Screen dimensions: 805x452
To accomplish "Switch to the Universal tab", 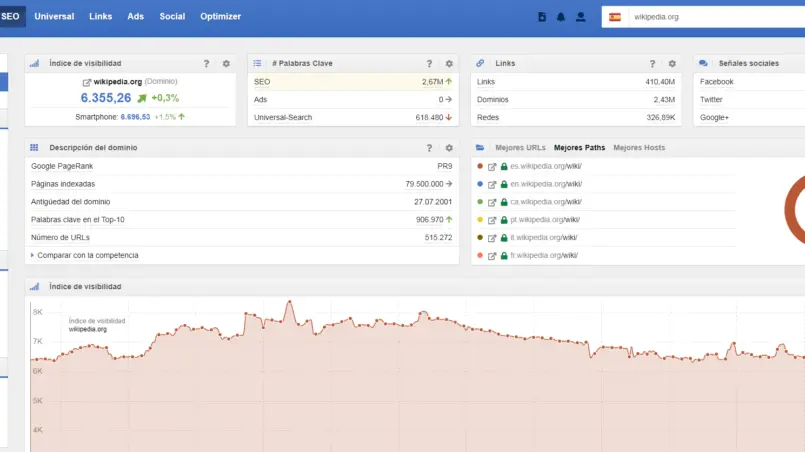I will pos(54,16).
